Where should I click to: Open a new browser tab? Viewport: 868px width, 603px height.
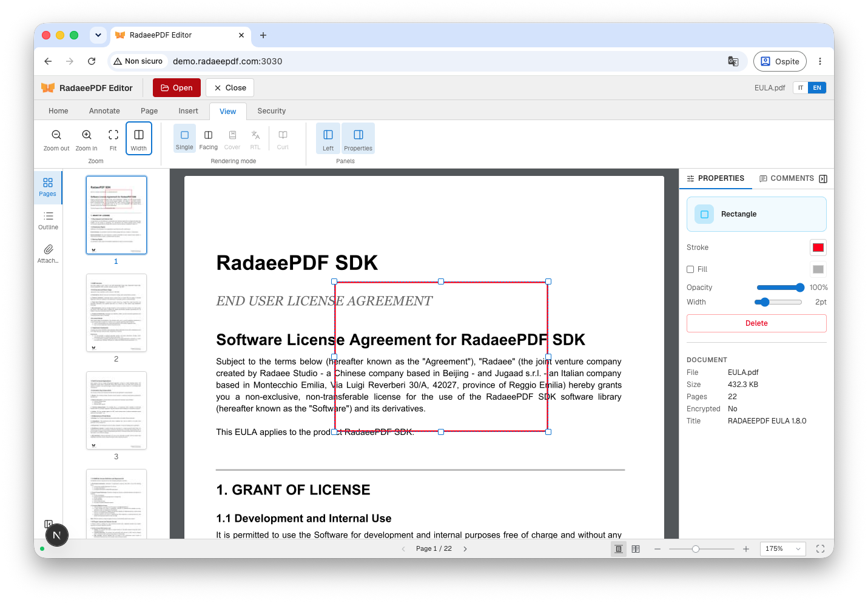263,35
